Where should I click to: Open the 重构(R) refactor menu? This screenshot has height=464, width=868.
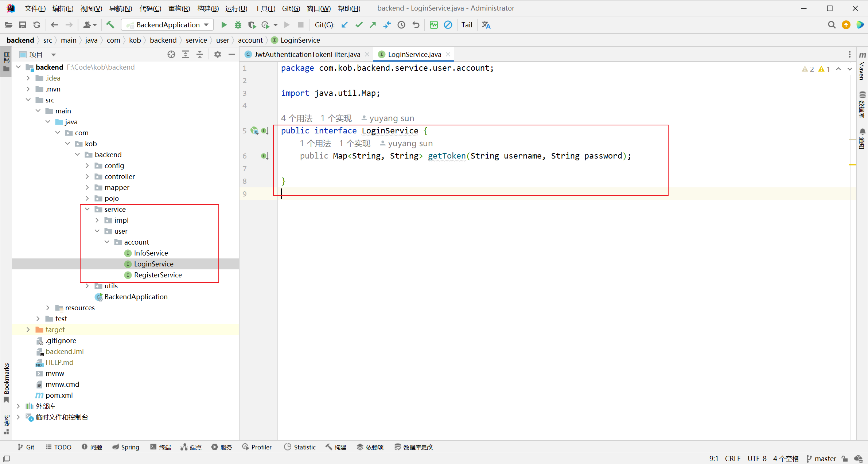click(x=179, y=8)
